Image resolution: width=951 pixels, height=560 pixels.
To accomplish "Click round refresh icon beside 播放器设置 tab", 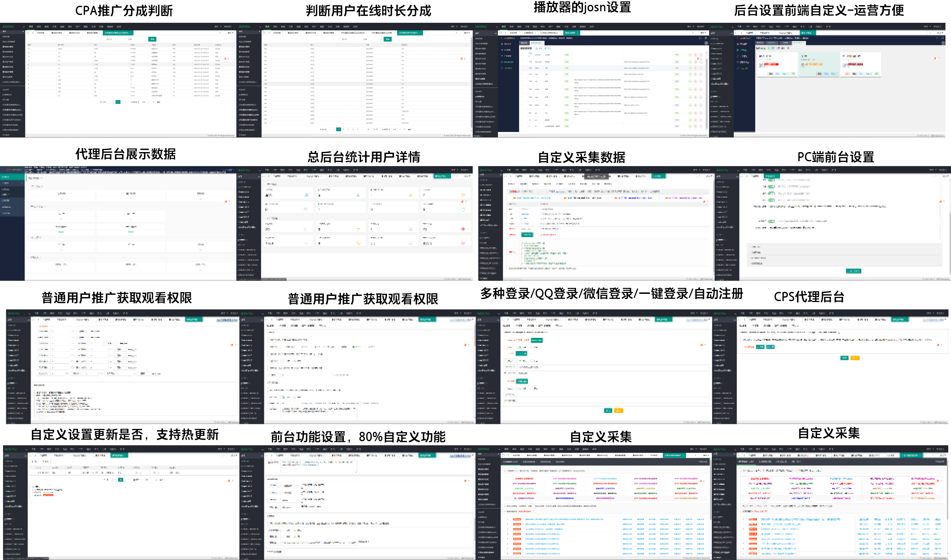I will coord(706,43).
